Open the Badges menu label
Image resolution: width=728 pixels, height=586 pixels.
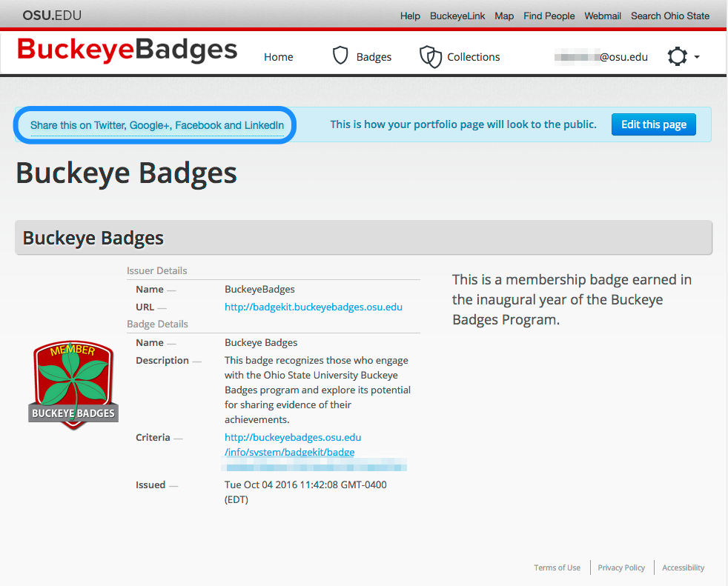click(374, 57)
